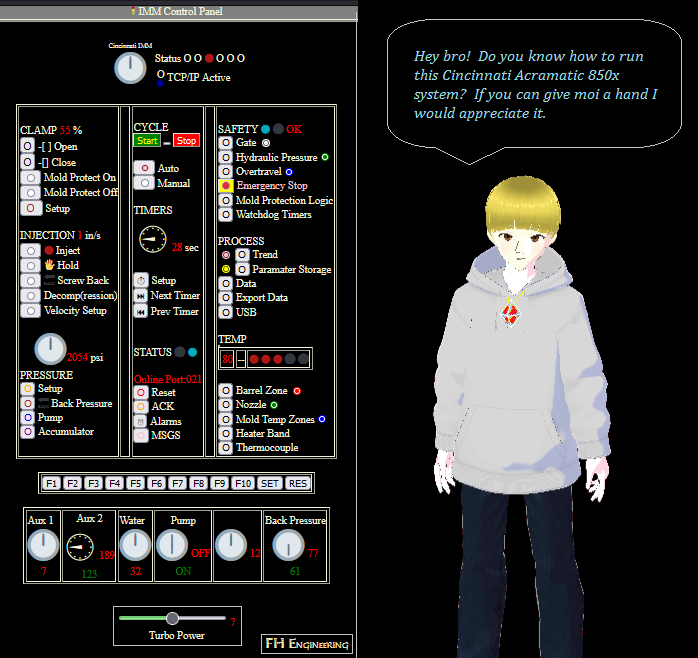Toggle the clamp Close button
The width and height of the screenshot is (698, 658).
click(x=27, y=162)
